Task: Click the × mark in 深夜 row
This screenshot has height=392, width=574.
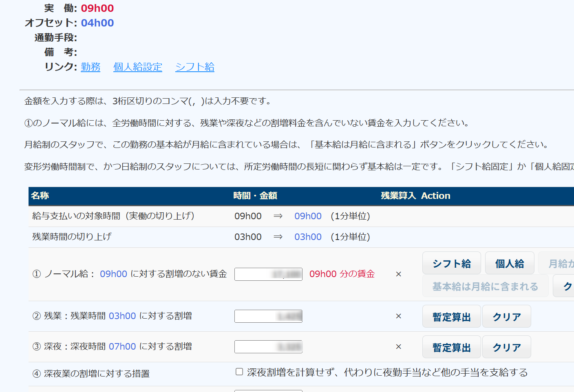Action: pos(399,347)
